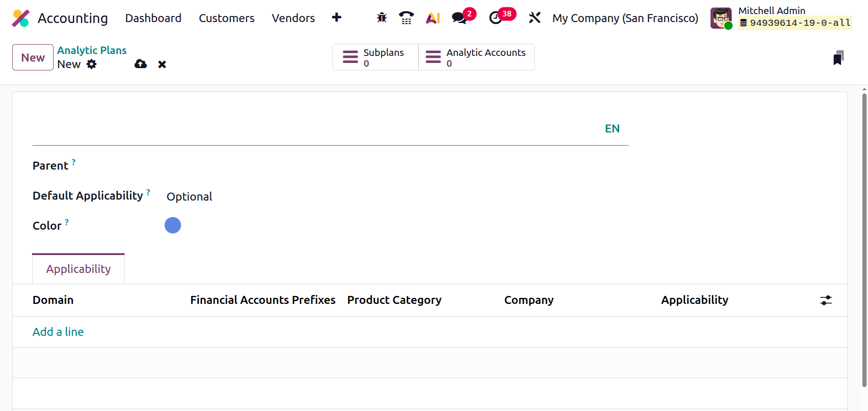Open the conversations chat icon
Image resolution: width=868 pixels, height=411 pixels.
(x=459, y=18)
